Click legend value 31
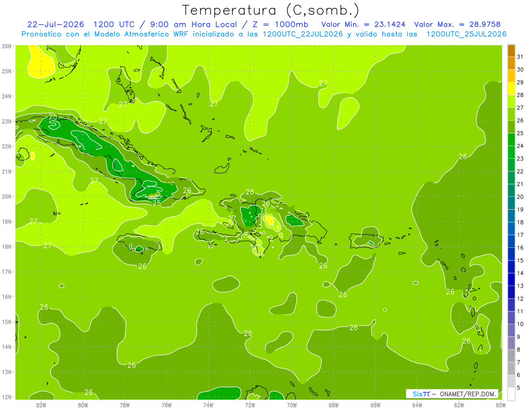 pos(520,56)
